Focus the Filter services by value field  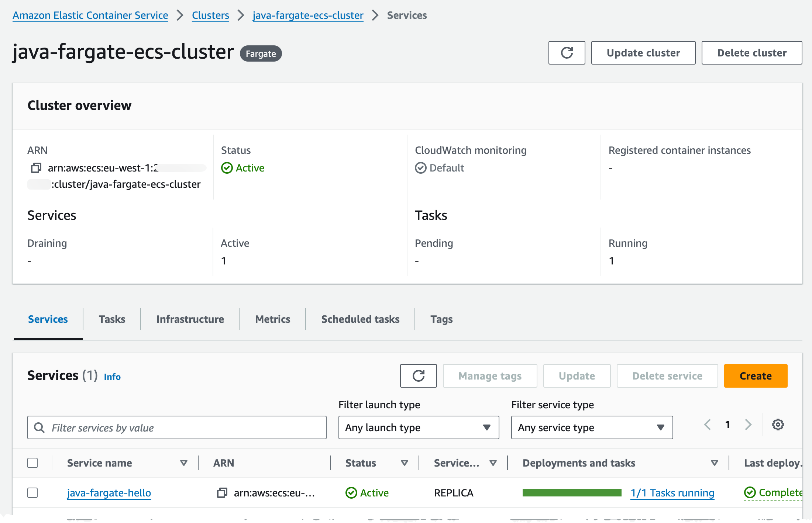[177, 427]
